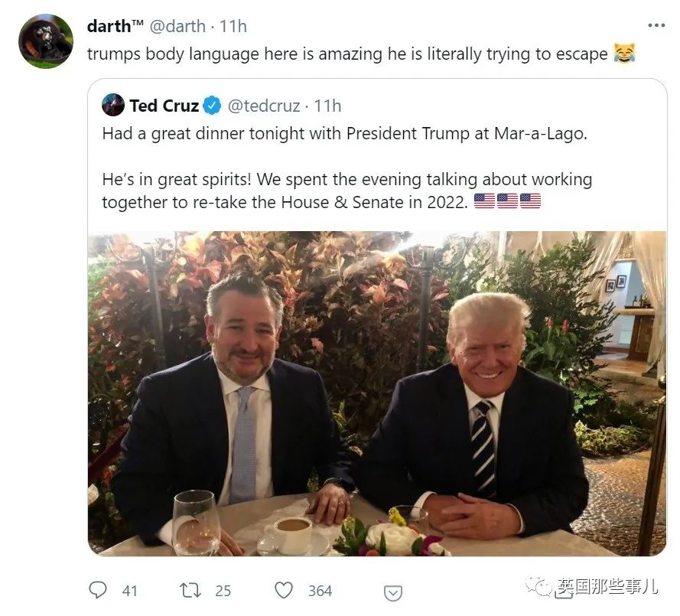Click the 41 replies count

[130, 591]
